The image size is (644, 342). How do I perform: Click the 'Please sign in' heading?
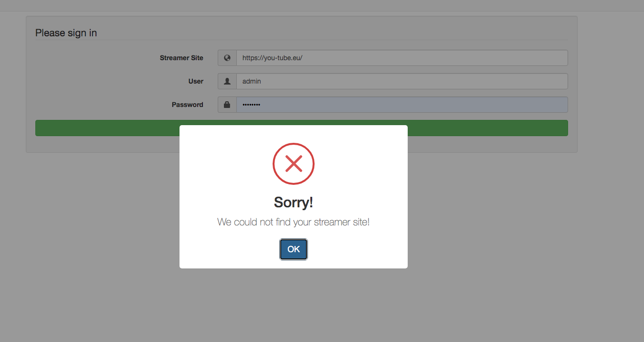[66, 33]
